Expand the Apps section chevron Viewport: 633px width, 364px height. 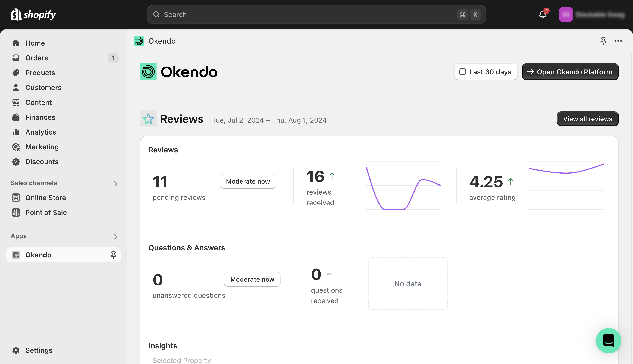(x=115, y=237)
